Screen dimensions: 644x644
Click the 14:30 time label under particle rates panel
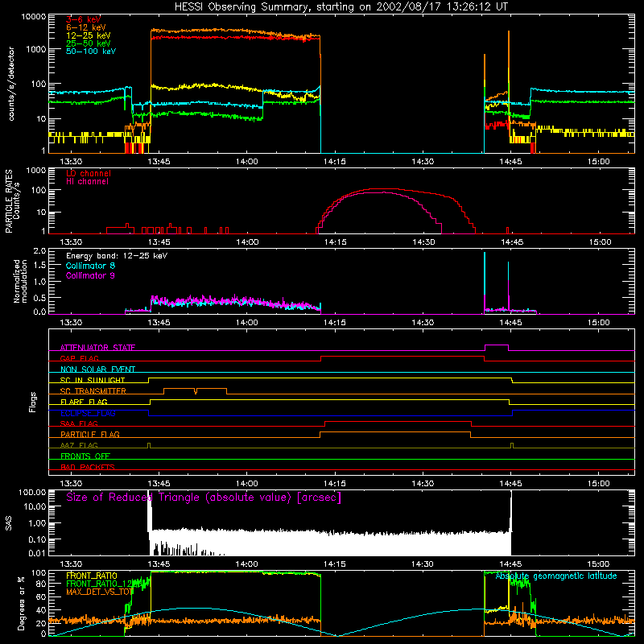click(x=423, y=242)
